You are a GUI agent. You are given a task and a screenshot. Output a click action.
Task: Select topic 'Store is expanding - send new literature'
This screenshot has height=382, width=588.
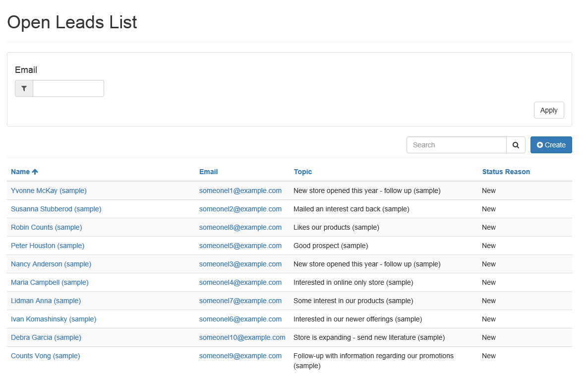click(355, 338)
